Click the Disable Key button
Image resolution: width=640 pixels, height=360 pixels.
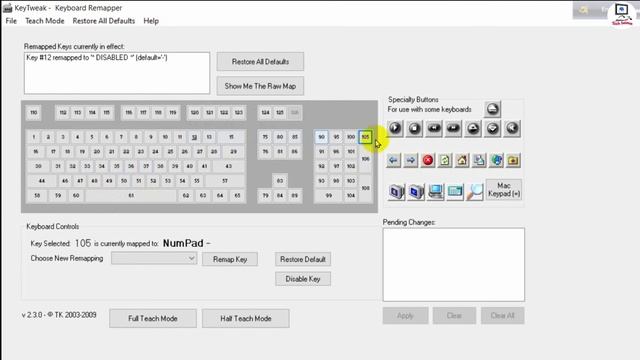point(303,279)
